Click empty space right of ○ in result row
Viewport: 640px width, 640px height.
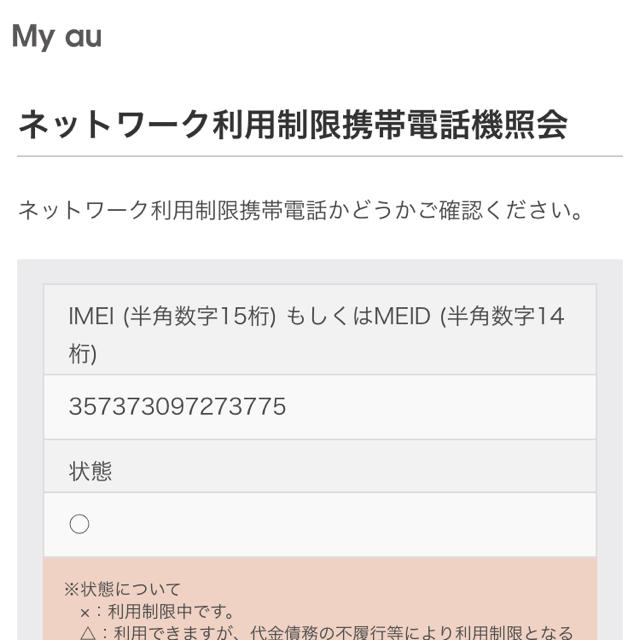click(x=343, y=524)
